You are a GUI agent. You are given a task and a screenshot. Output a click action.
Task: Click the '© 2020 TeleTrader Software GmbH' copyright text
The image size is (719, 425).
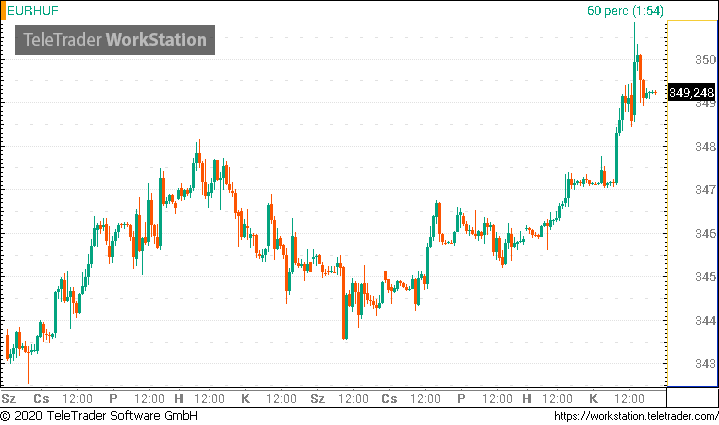[x=99, y=416]
